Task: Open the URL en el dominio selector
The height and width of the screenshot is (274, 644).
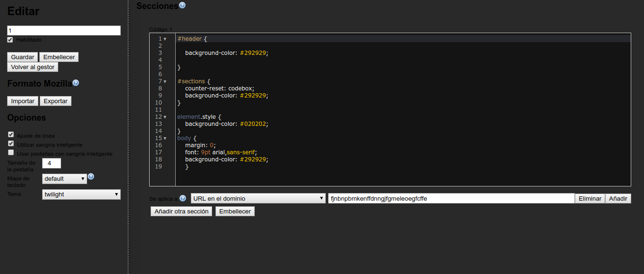Action: (258, 198)
